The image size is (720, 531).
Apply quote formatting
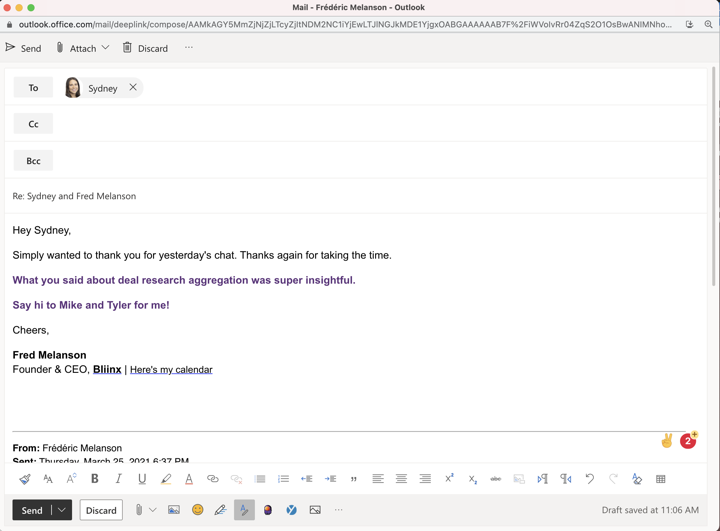tap(354, 479)
